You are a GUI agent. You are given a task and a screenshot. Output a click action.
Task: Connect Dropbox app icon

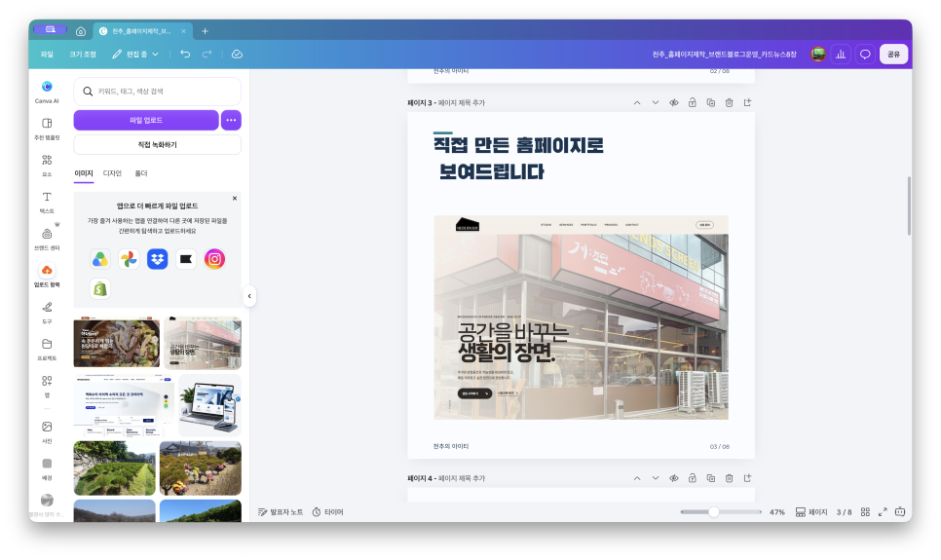157,259
